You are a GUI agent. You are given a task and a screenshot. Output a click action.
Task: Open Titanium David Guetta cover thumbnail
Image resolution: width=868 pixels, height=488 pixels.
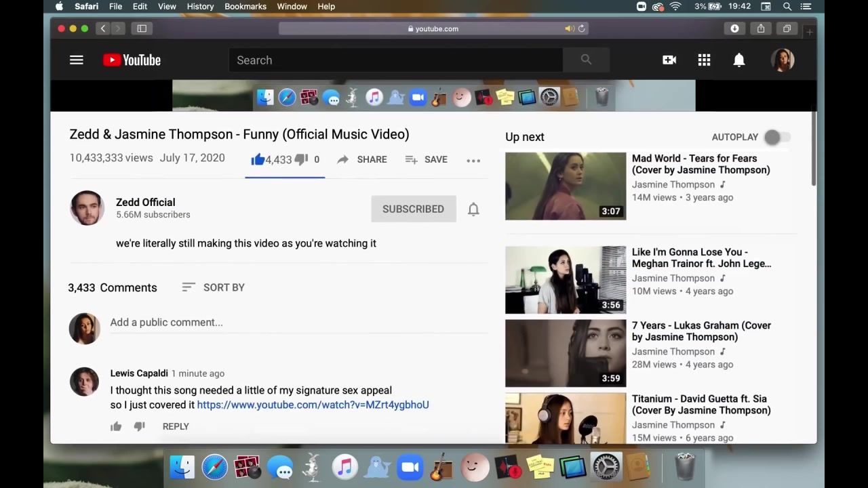566,418
